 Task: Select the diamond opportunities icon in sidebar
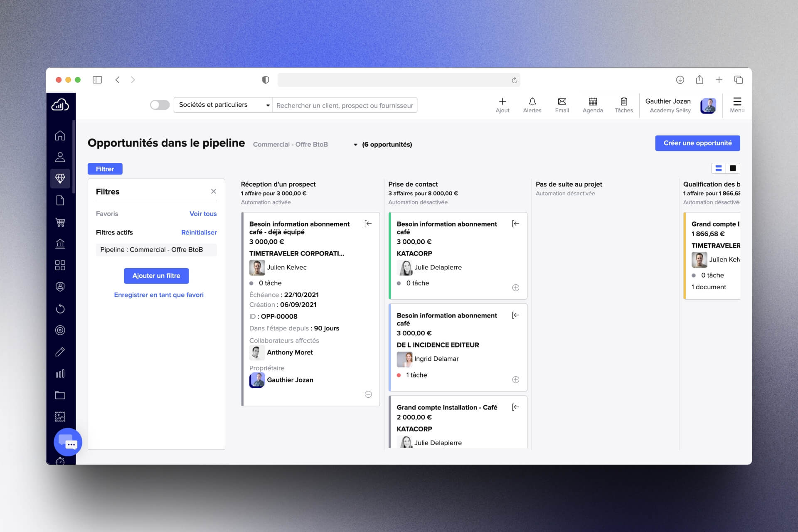(60, 179)
